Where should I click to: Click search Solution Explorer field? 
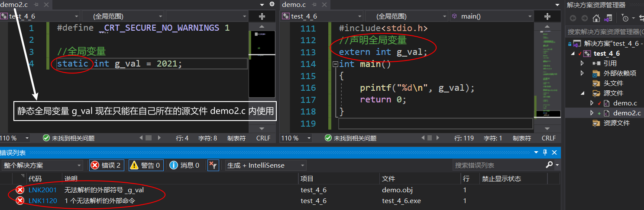605,32
